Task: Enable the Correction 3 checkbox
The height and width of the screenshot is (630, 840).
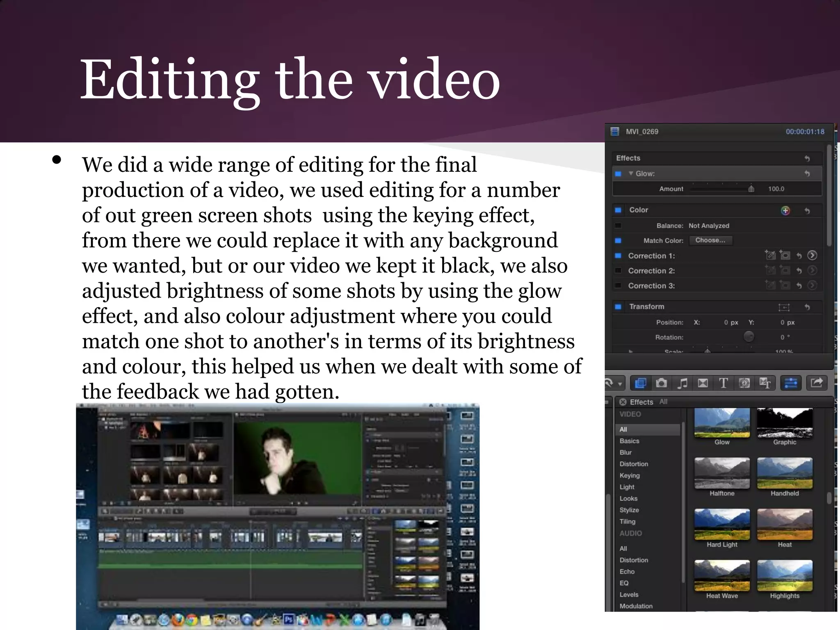Action: click(618, 285)
